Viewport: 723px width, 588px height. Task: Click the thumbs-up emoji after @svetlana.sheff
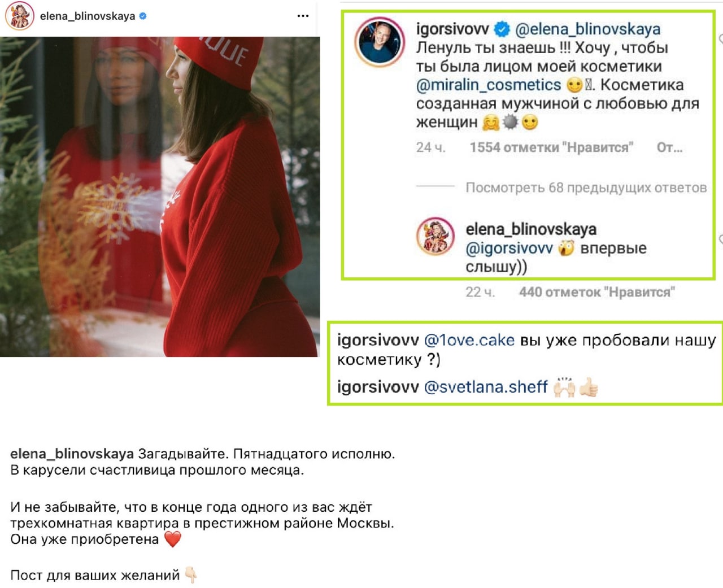point(589,387)
